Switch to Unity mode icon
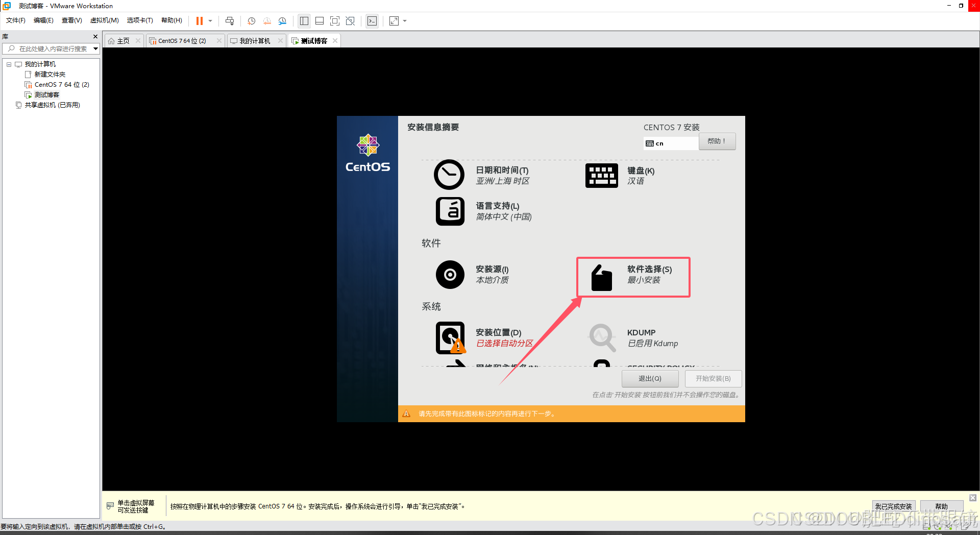 (x=350, y=21)
